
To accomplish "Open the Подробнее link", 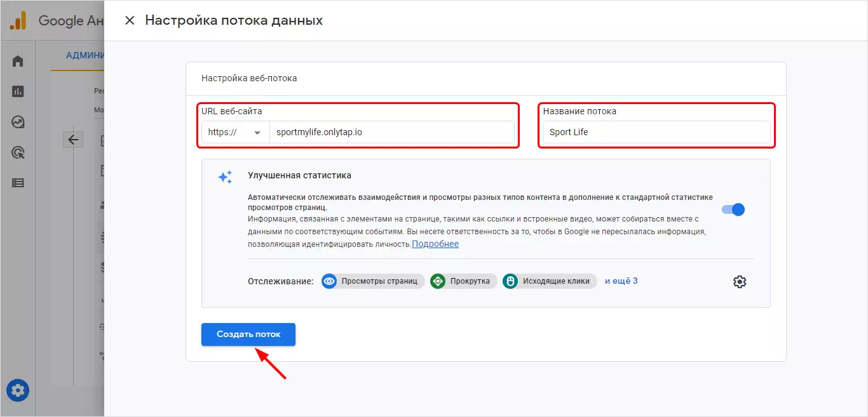I will pos(435,244).
